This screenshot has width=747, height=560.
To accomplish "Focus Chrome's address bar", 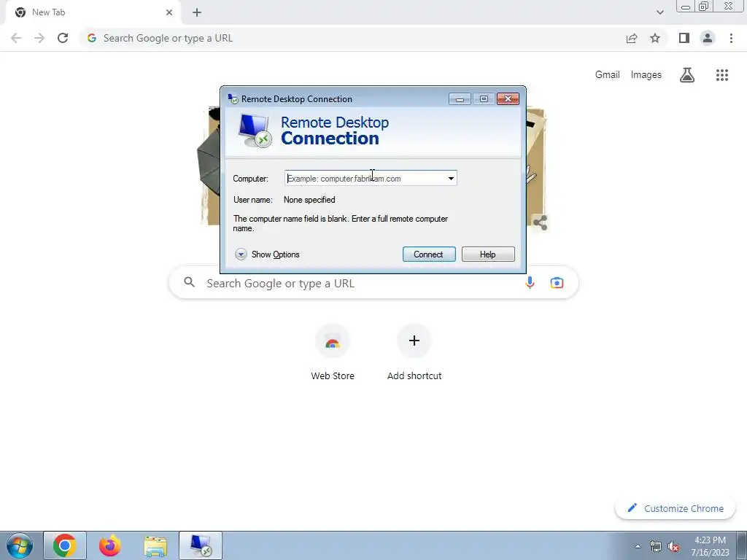I will [x=352, y=38].
